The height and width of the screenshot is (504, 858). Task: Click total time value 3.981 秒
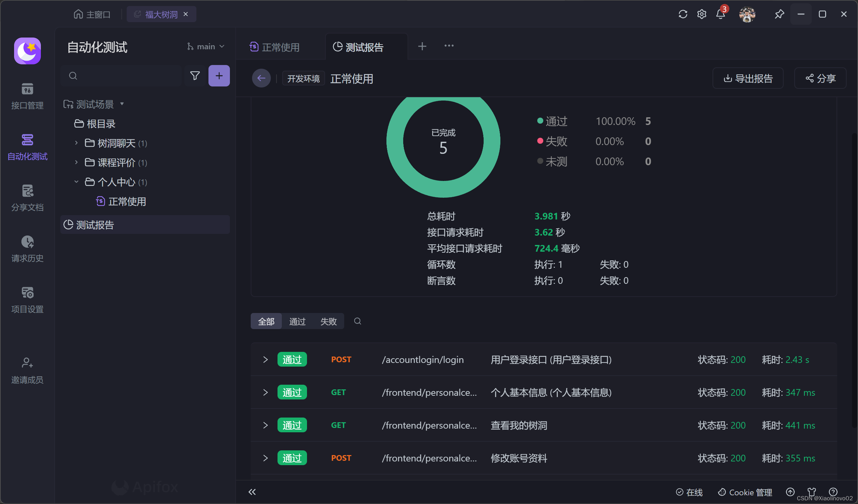[552, 216]
